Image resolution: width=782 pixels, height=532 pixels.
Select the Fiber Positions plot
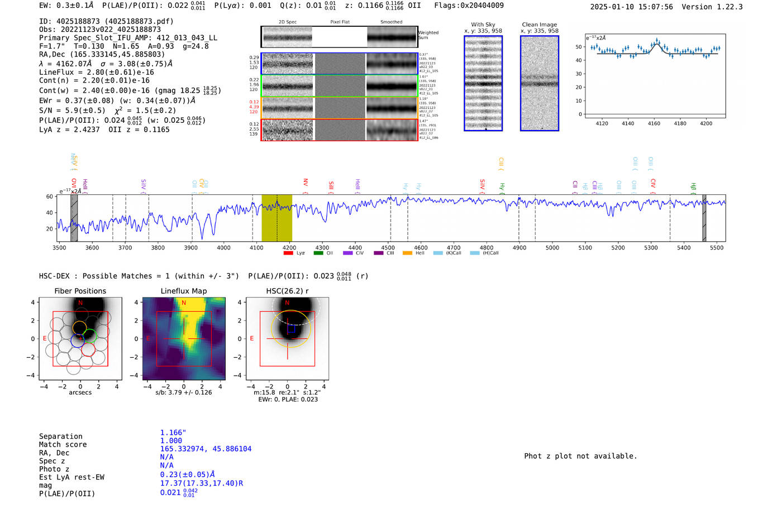(80, 338)
